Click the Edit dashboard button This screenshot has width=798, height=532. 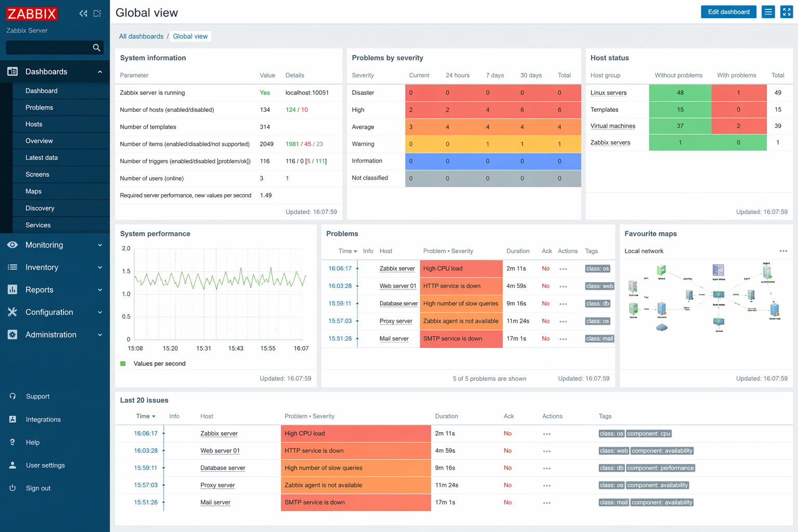click(728, 12)
